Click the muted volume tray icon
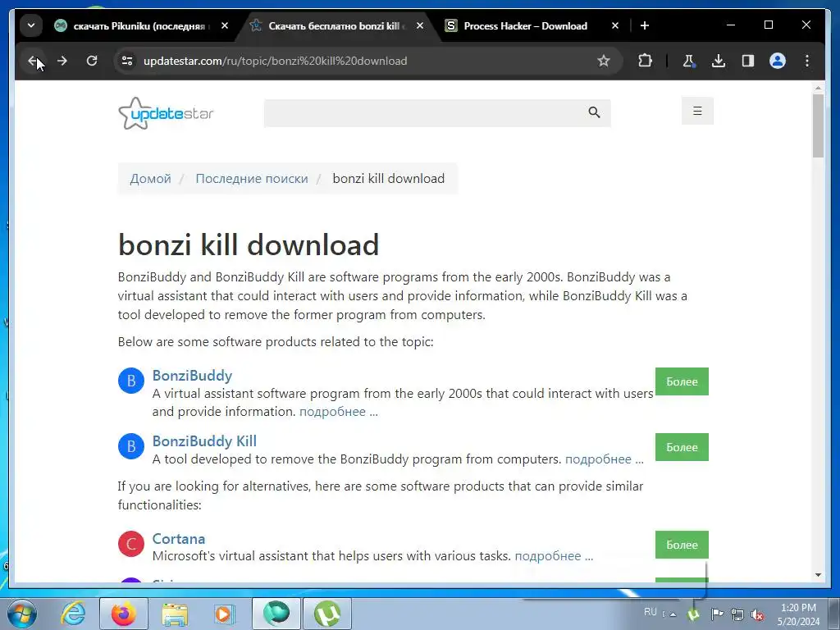Viewport: 840px width, 630px height. pos(757,614)
